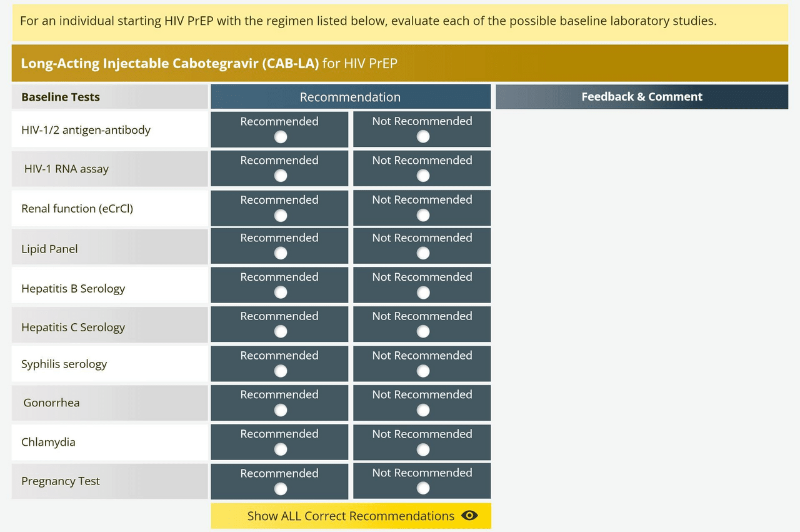Mark HIV-1 RNA assay as Recommended
The height and width of the screenshot is (532, 800).
tap(281, 176)
